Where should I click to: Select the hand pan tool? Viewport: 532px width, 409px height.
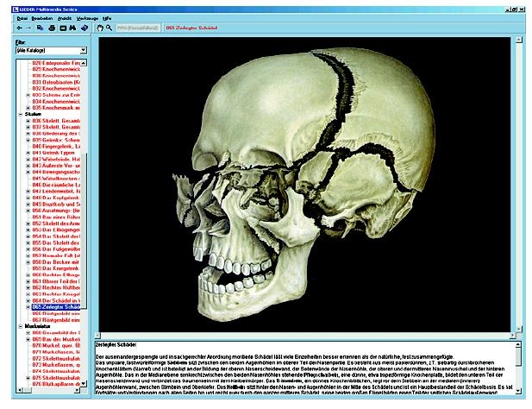point(100,28)
